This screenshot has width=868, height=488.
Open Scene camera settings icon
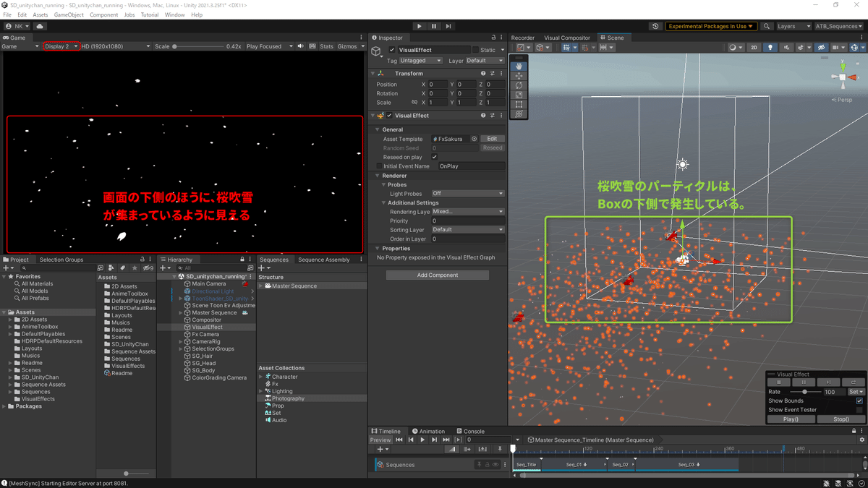click(x=838, y=47)
